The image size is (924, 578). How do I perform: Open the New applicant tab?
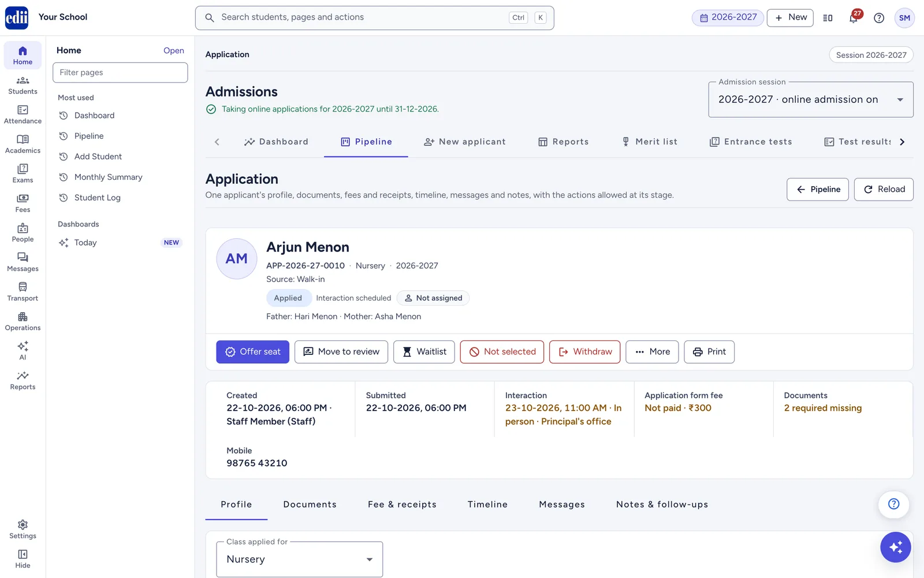tap(465, 142)
